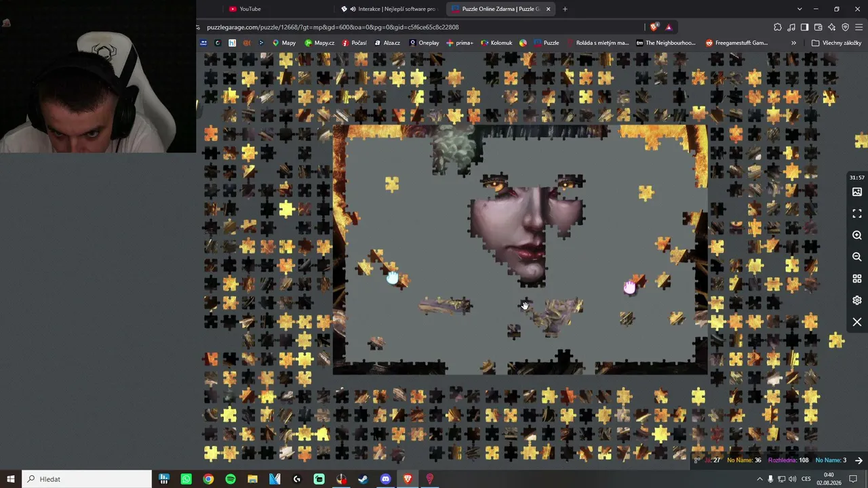Show more bookmarks chevron
This screenshot has height=488, width=868.
[x=793, y=43]
